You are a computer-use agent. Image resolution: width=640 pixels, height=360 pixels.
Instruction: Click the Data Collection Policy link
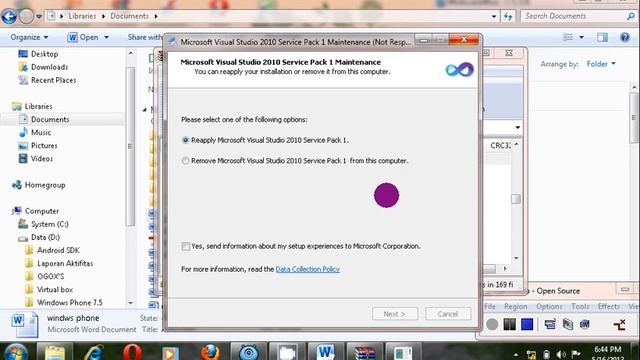click(x=308, y=269)
